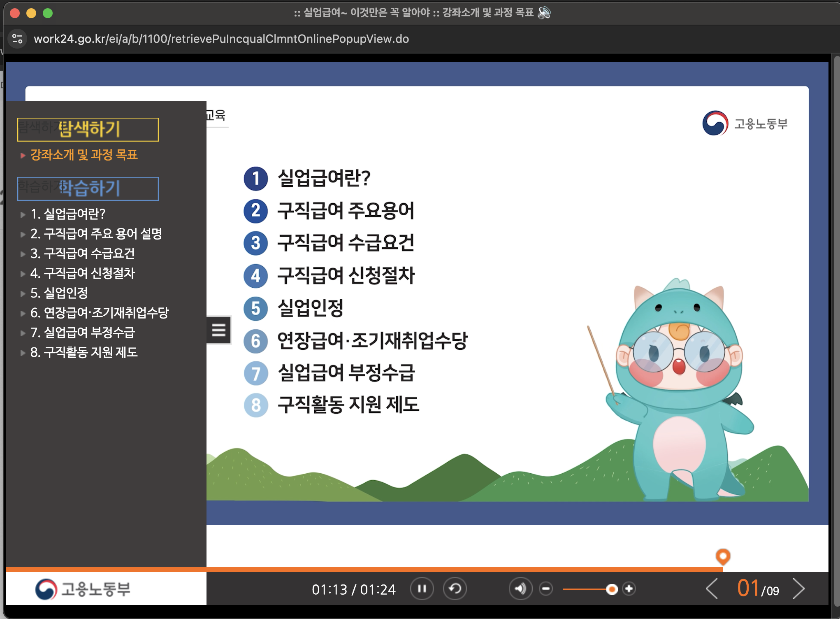This screenshot has width=840, height=619.
Task: Decrease volume with minus button
Action: point(546,589)
